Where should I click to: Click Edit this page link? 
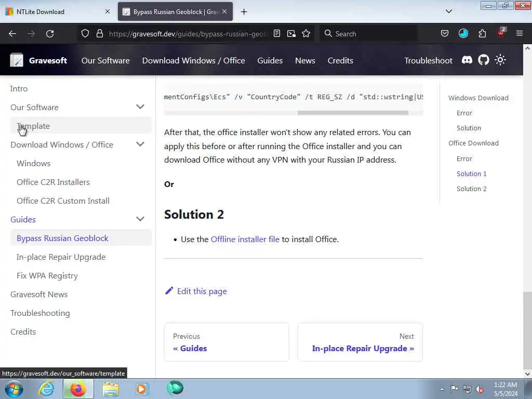(x=196, y=291)
